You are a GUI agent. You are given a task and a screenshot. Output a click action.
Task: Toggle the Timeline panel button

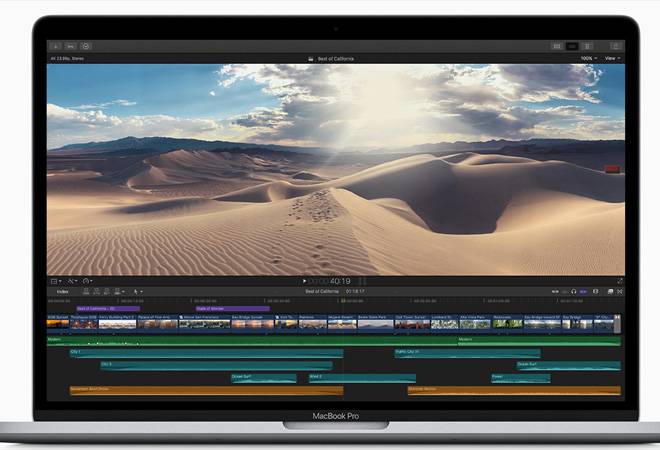[572, 46]
